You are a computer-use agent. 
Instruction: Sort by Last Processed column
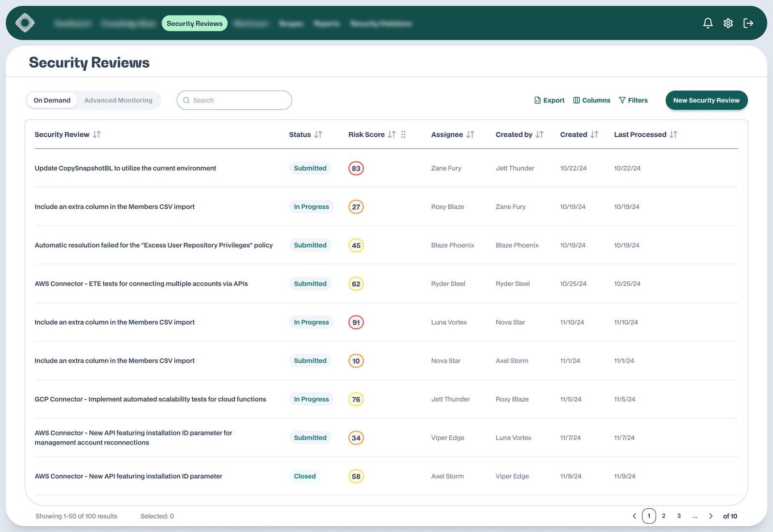click(x=673, y=134)
